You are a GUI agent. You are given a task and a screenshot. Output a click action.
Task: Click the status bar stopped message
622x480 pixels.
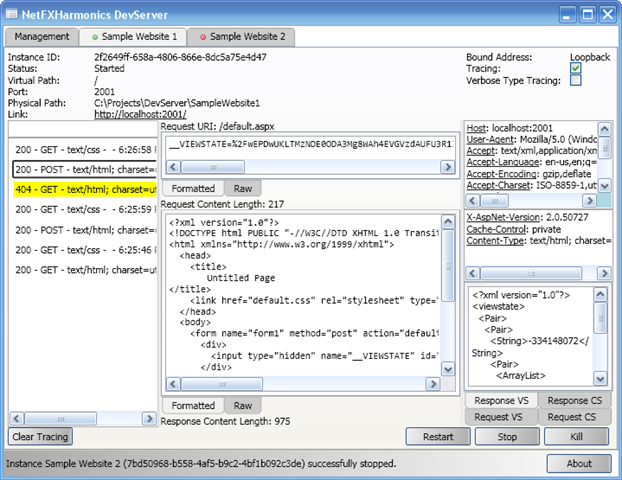coord(201,463)
